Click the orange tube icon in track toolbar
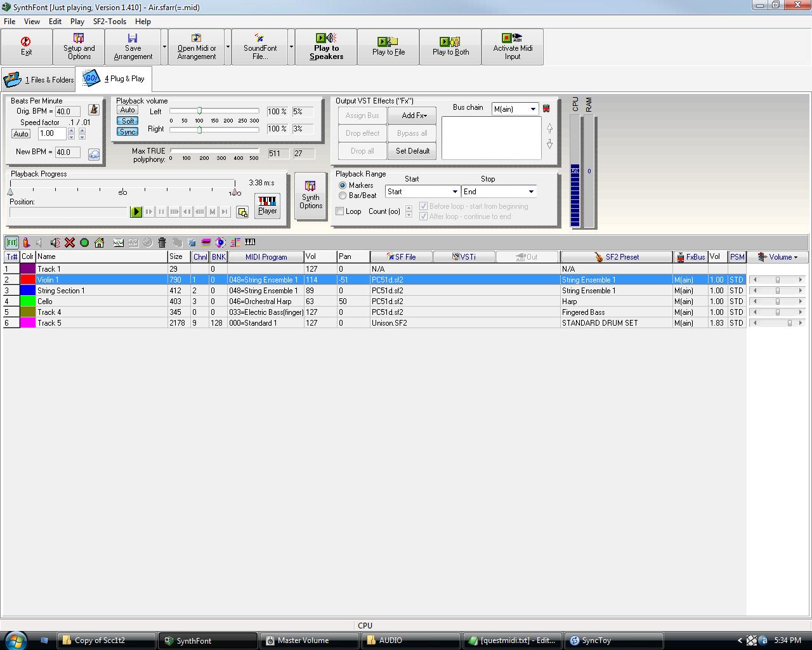The height and width of the screenshot is (650, 812). pyautogui.click(x=26, y=242)
